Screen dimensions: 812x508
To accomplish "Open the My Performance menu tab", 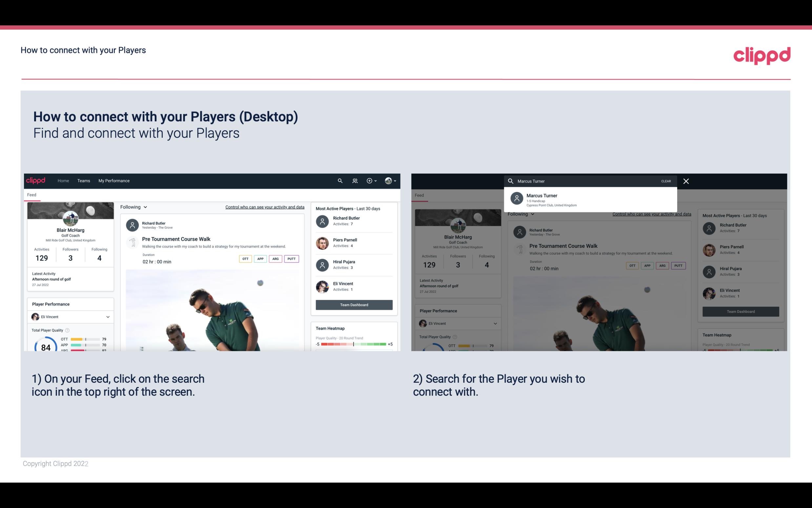I will click(x=113, y=180).
